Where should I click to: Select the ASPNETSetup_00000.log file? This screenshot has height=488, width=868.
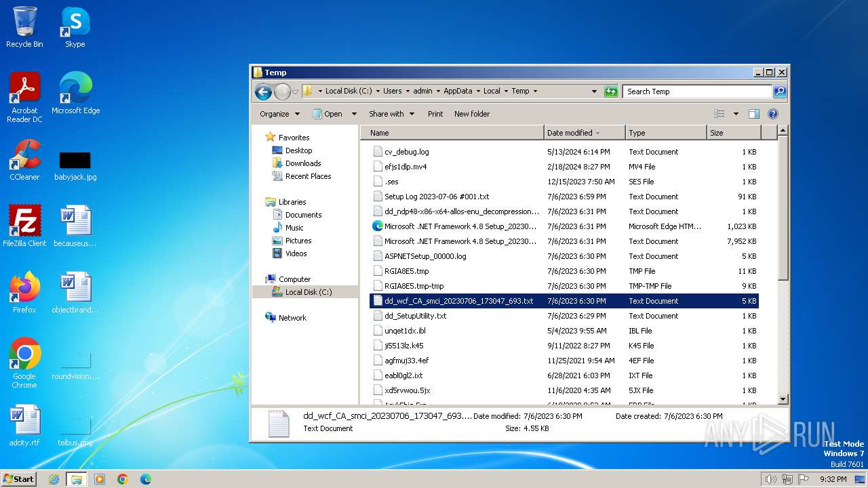[x=564, y=256]
